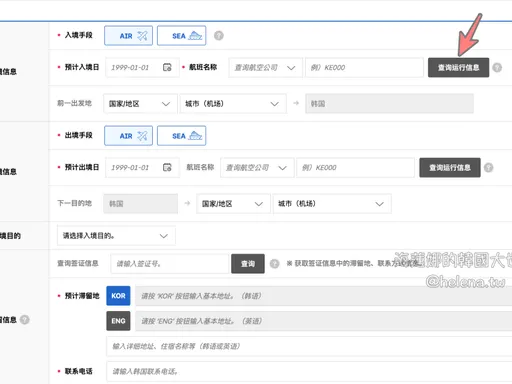Expand the entry purpose dropdown
Screen dimensions: 512x384
tap(116, 236)
